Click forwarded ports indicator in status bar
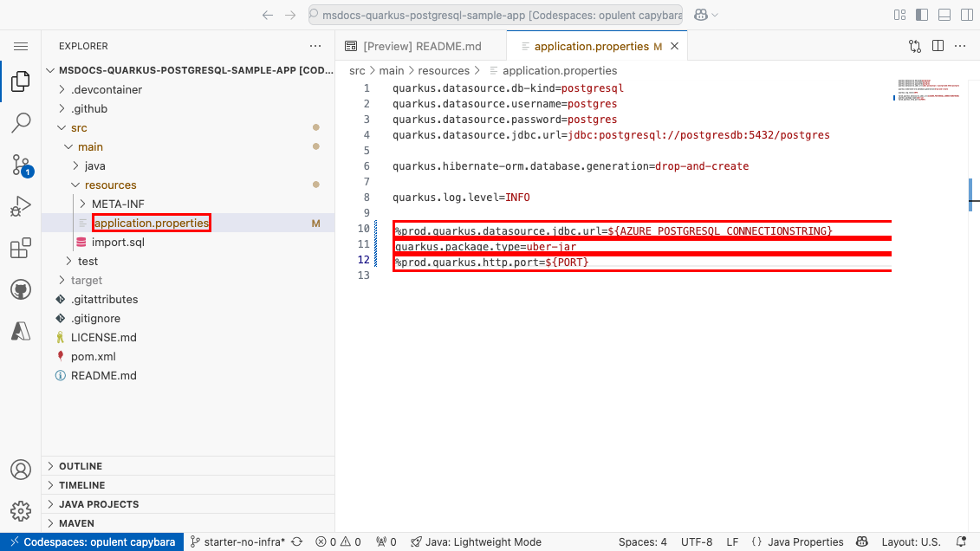The image size is (980, 551). 386,542
